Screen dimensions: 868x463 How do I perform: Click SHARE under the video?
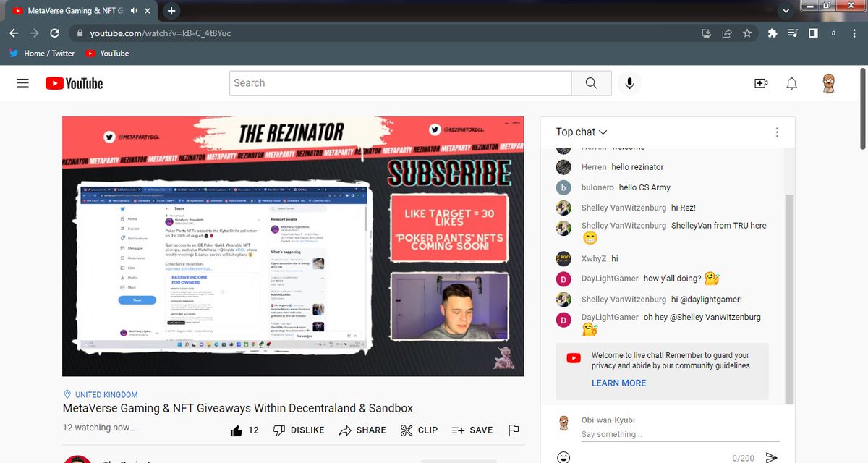click(x=362, y=430)
